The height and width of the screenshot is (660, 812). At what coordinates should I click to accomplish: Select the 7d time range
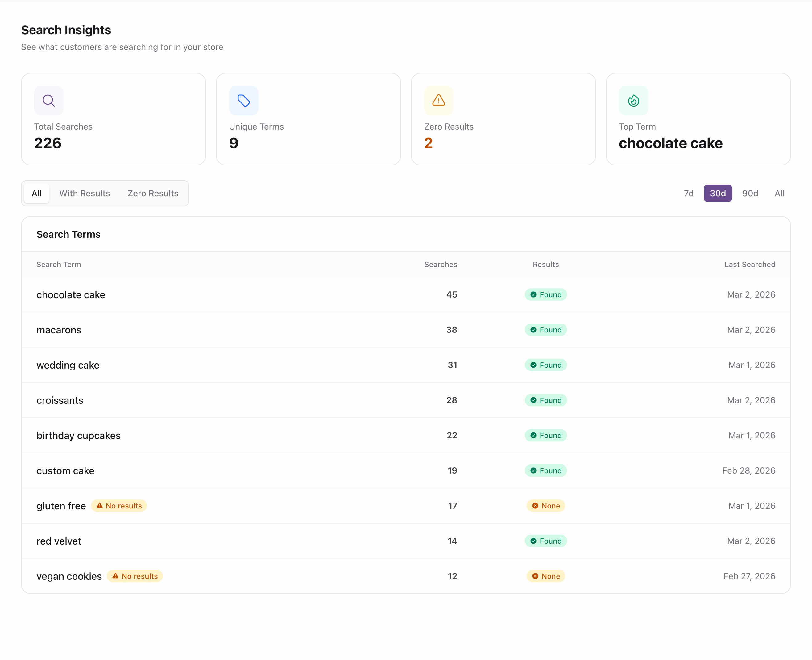[688, 193]
